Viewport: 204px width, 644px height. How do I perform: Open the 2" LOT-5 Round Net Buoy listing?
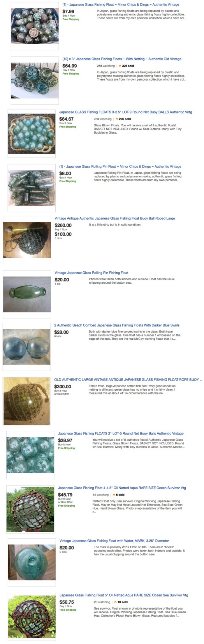pos(121,433)
